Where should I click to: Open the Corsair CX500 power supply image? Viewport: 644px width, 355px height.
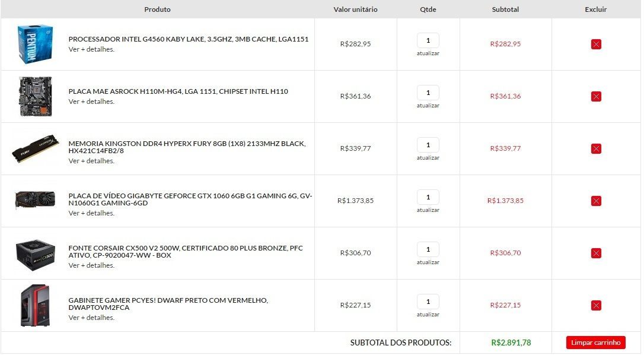(36, 254)
